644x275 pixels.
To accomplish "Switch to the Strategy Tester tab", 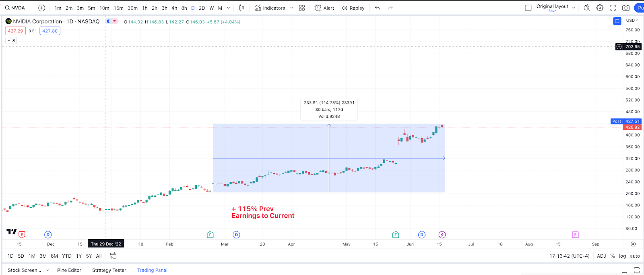I will coord(109,270).
